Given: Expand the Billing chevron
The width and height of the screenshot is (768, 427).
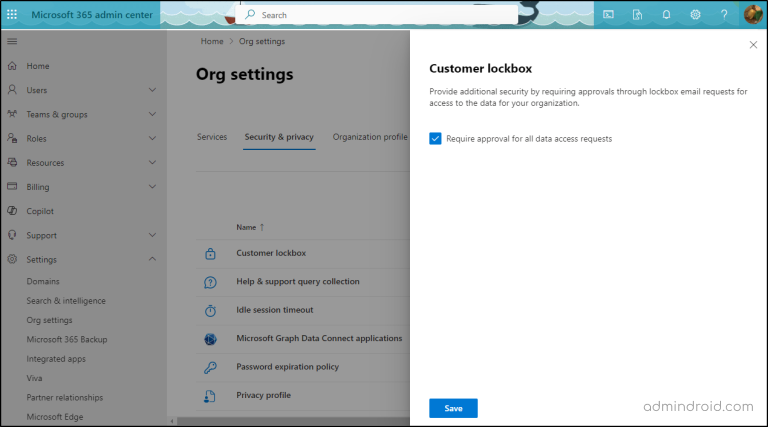Looking at the screenshot, I should (x=152, y=186).
